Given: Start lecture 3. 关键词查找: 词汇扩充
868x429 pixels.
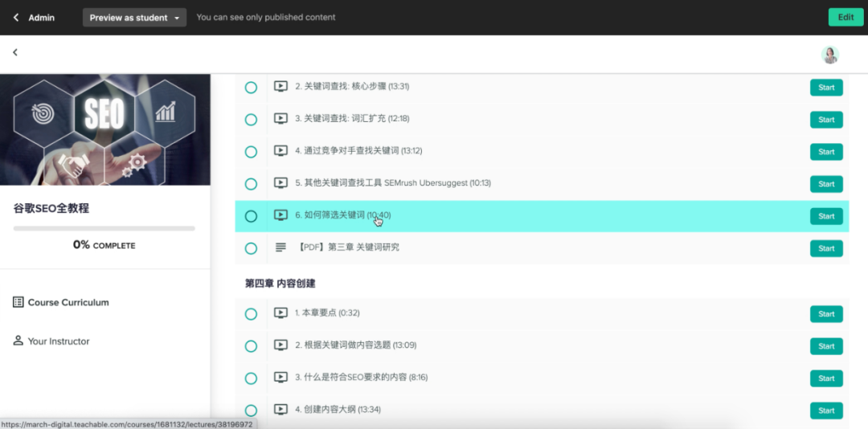Looking at the screenshot, I should 826,120.
